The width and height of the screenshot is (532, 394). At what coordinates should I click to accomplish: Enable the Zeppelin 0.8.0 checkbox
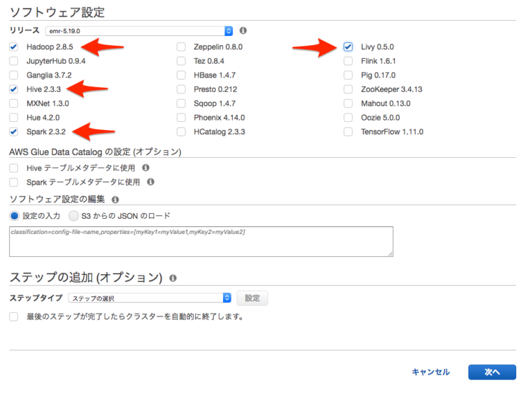click(181, 47)
